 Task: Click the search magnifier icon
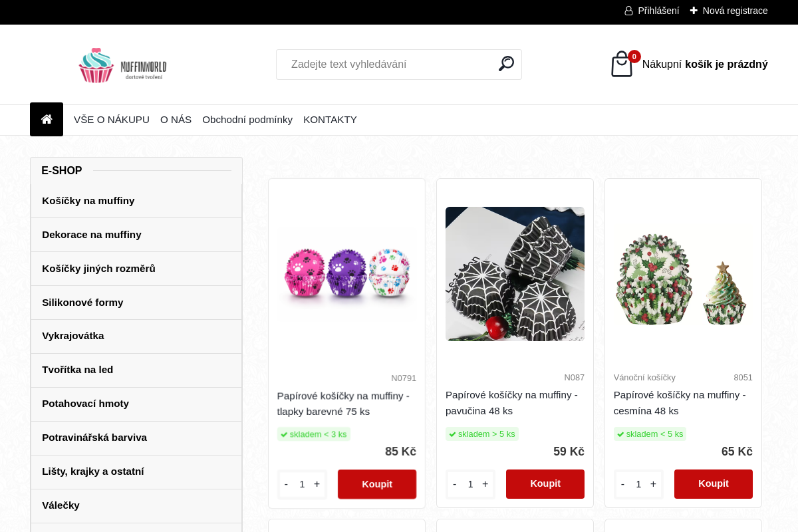(x=506, y=64)
